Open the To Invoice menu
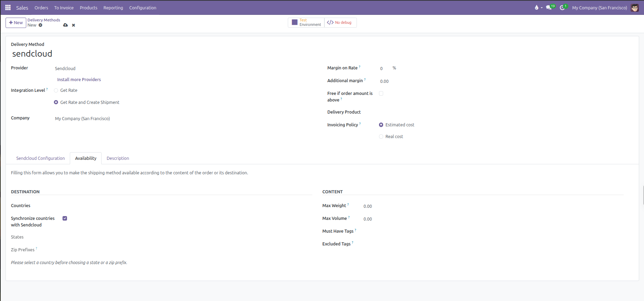 [64, 8]
